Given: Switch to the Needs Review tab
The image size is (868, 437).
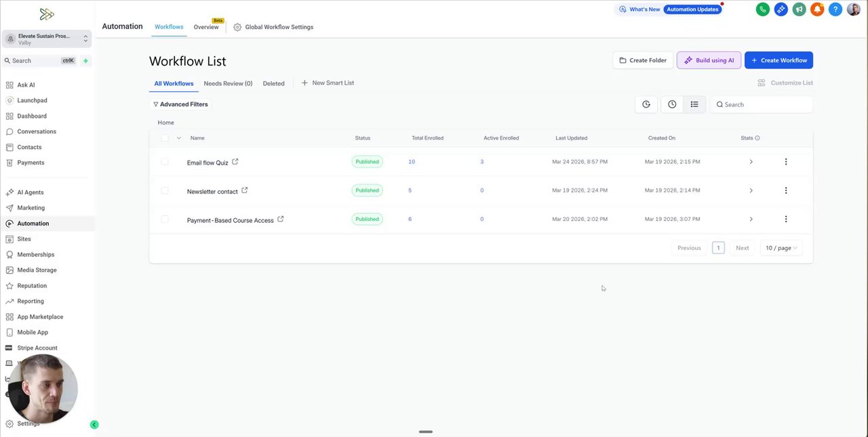Looking at the screenshot, I should (x=228, y=83).
